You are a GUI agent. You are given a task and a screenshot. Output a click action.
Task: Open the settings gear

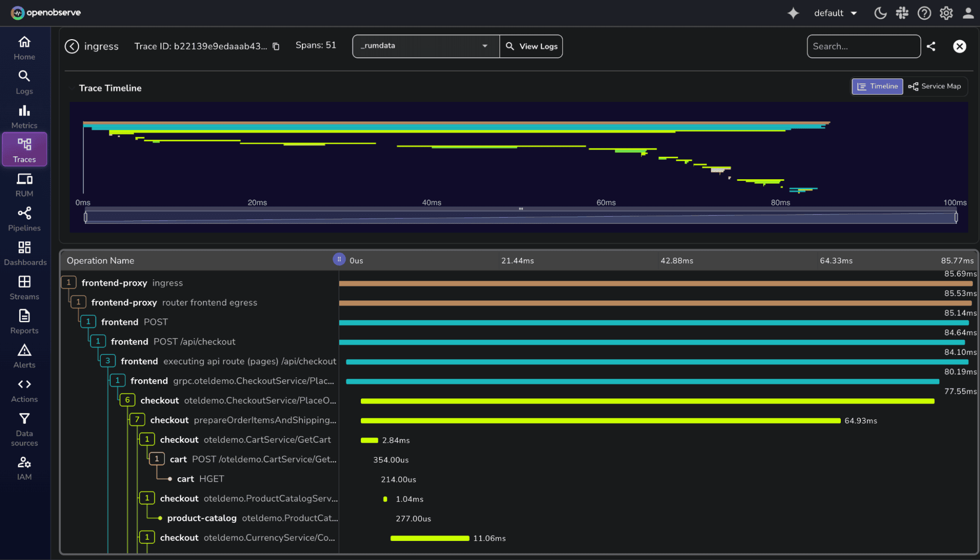click(946, 13)
